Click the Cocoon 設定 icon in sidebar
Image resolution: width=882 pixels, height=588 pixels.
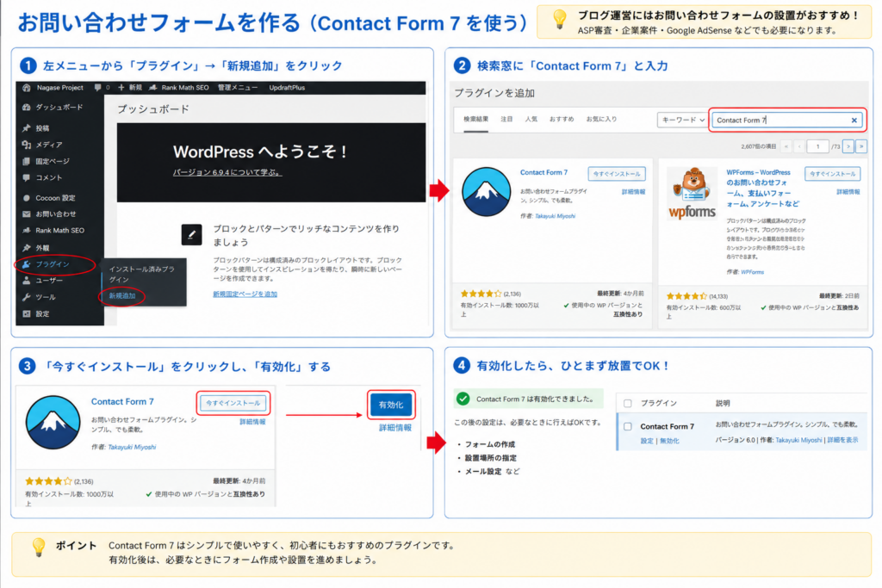[x=27, y=198]
